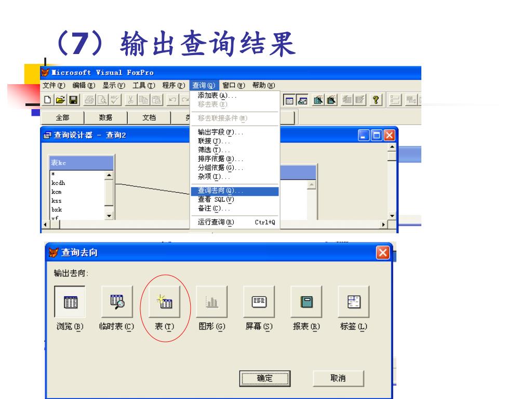Screen dimensions: 532x399
Task: Select Table (表) output destination icon
Action: [165, 302]
